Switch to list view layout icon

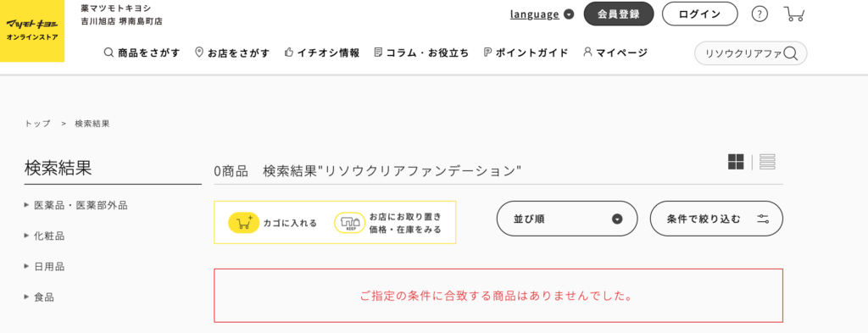pyautogui.click(x=767, y=162)
